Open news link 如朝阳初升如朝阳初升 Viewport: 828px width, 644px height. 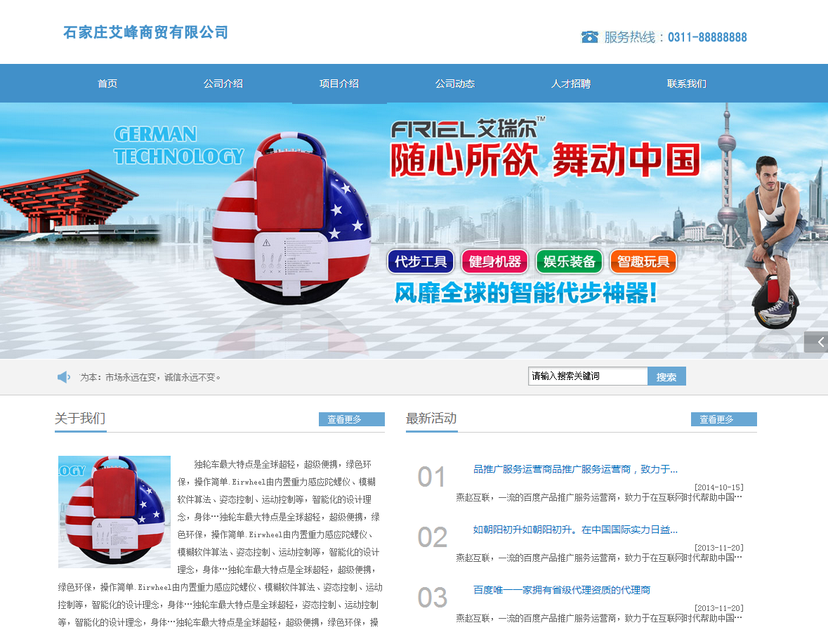(x=575, y=530)
